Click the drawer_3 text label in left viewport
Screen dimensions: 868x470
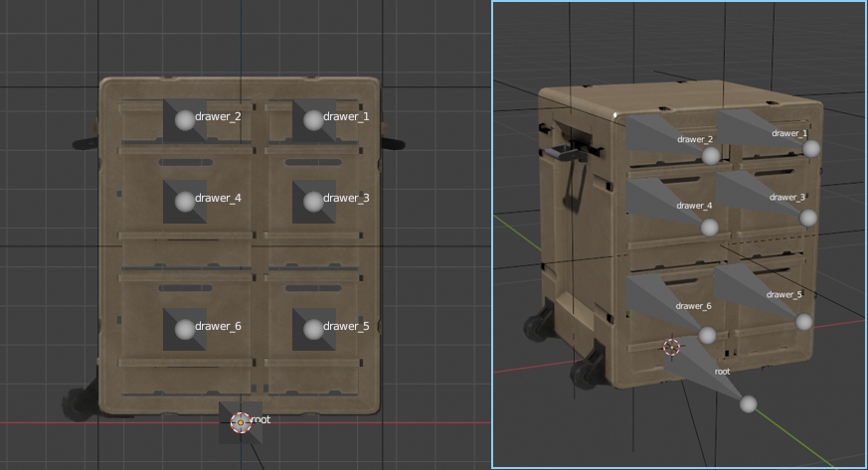[x=346, y=198]
